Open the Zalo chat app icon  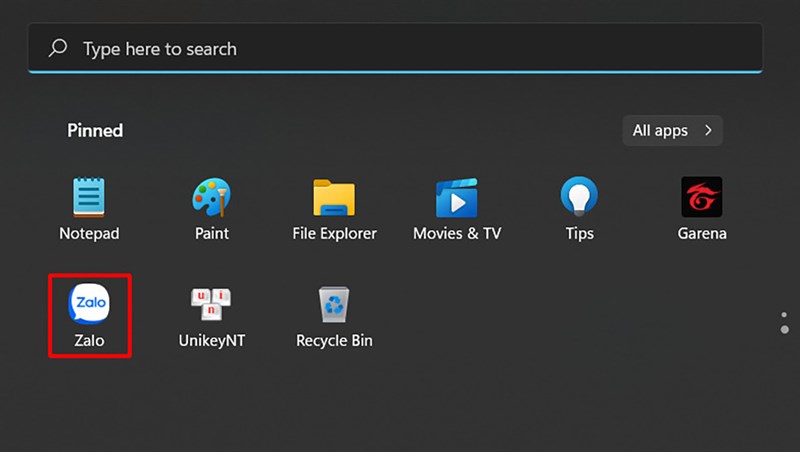pos(89,304)
